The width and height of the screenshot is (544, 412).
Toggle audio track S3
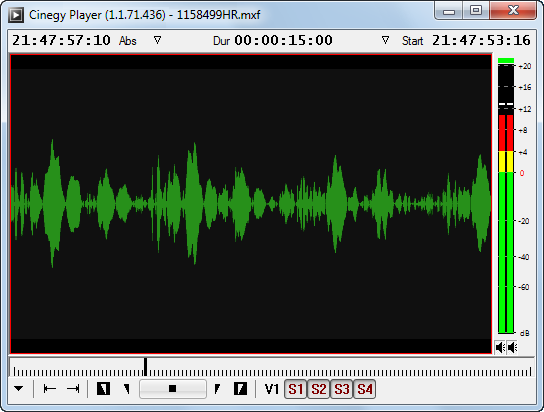[x=342, y=389]
